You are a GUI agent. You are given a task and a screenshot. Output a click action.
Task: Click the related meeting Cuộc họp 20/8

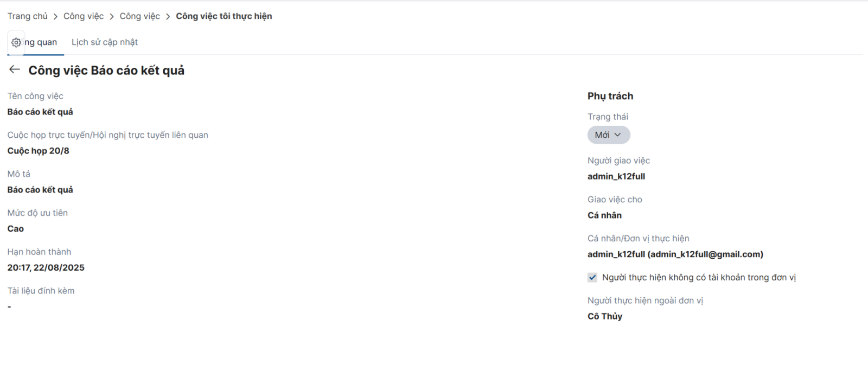coord(39,151)
